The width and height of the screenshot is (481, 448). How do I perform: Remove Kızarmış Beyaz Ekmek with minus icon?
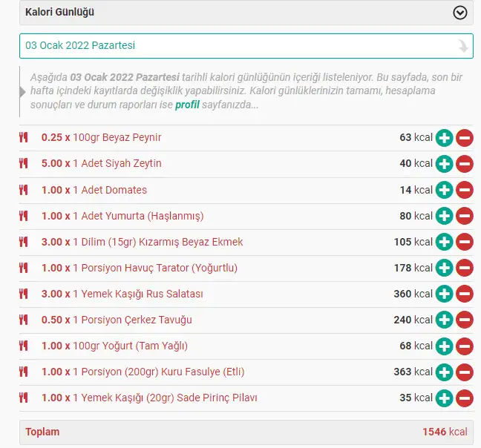click(465, 242)
